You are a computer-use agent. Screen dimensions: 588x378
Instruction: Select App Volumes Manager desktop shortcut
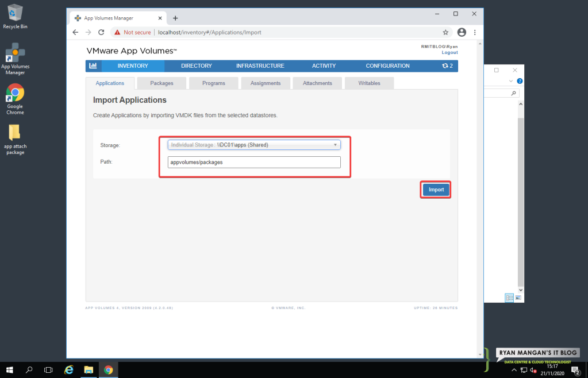pos(15,59)
